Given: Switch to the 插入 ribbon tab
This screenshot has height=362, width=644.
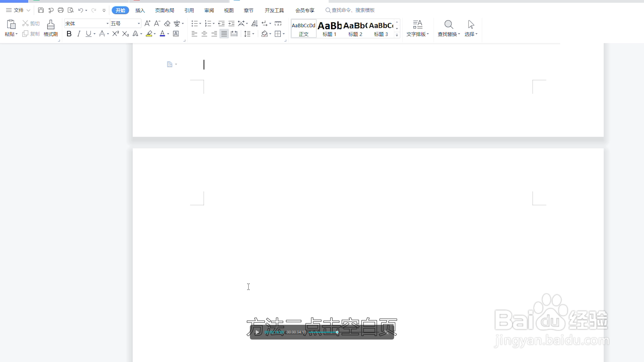Looking at the screenshot, I should [x=140, y=10].
